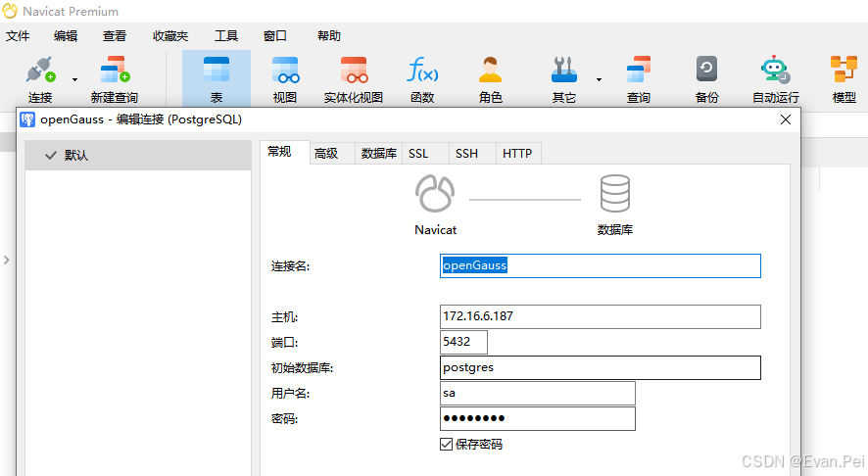The height and width of the screenshot is (476, 868).
Task: Close the Edit Connection dialog
Action: [785, 119]
